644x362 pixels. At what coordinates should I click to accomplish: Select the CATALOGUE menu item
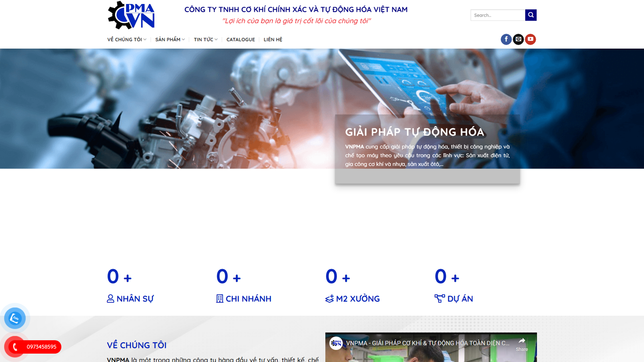pyautogui.click(x=241, y=39)
